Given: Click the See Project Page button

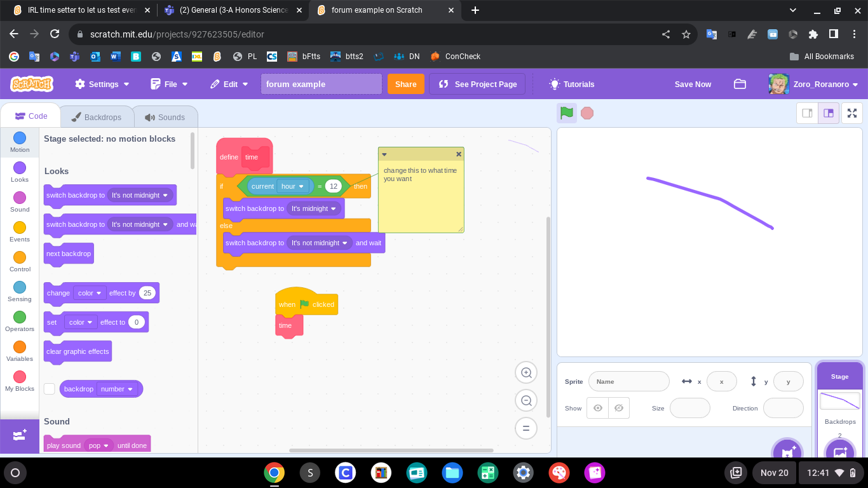Looking at the screenshot, I should pos(477,84).
